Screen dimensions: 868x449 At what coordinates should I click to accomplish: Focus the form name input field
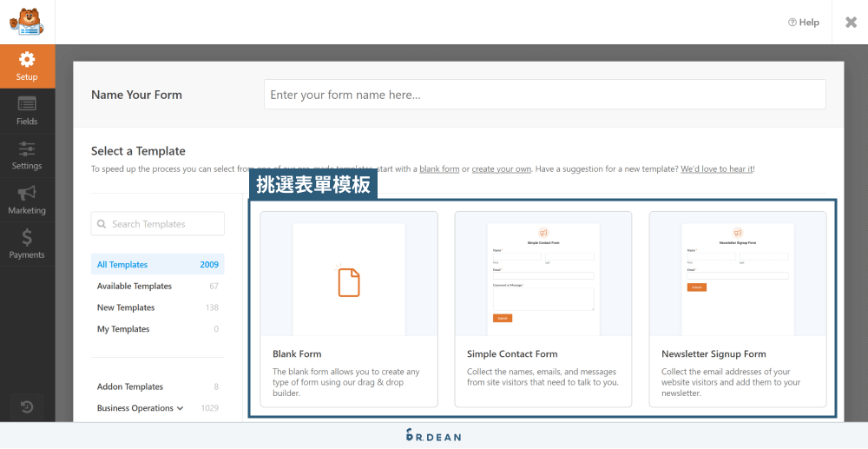[545, 94]
